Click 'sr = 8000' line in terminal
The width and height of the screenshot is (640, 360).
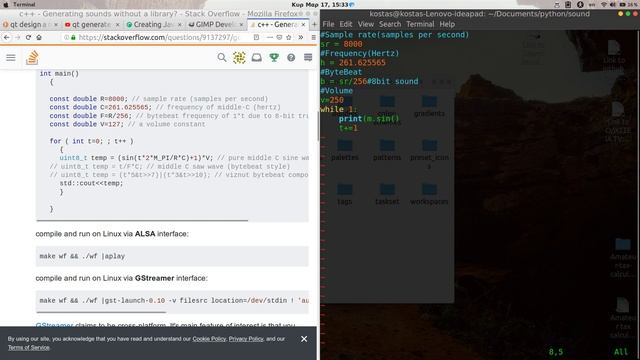(341, 44)
